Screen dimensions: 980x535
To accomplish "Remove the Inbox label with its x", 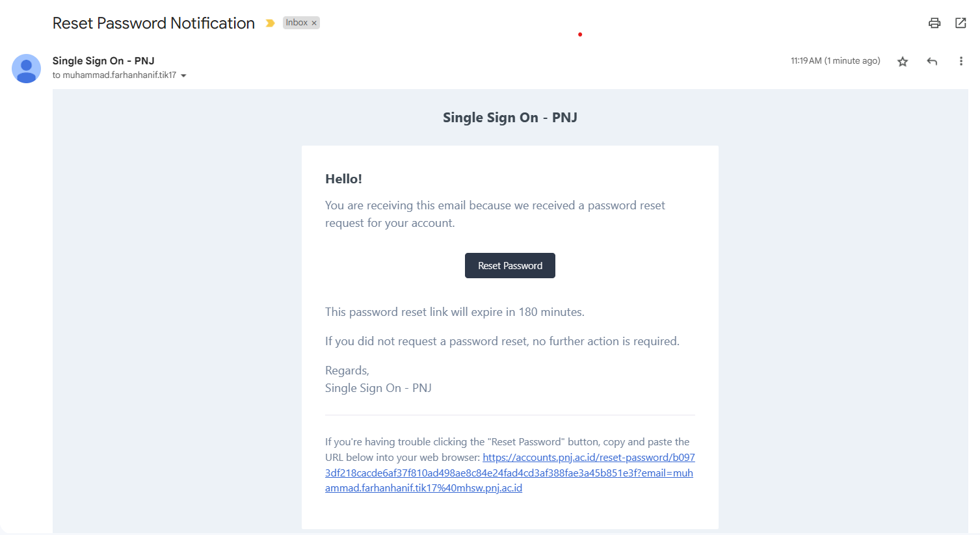I will [314, 23].
